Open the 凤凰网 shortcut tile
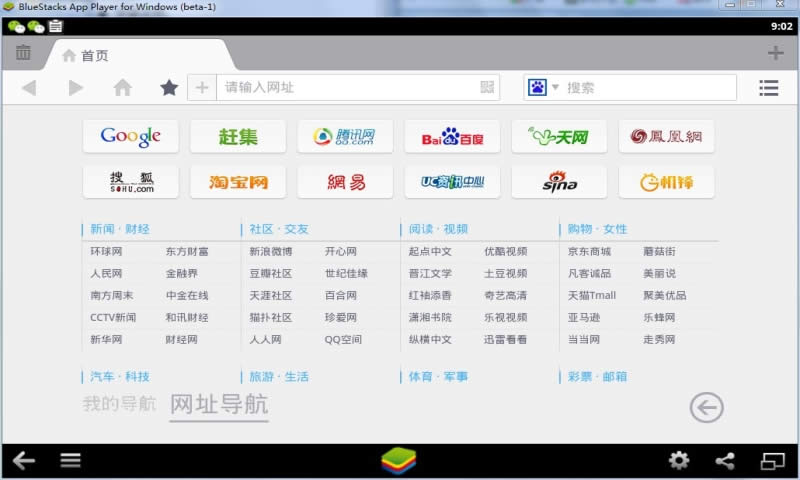This screenshot has height=480, width=800. pos(666,136)
